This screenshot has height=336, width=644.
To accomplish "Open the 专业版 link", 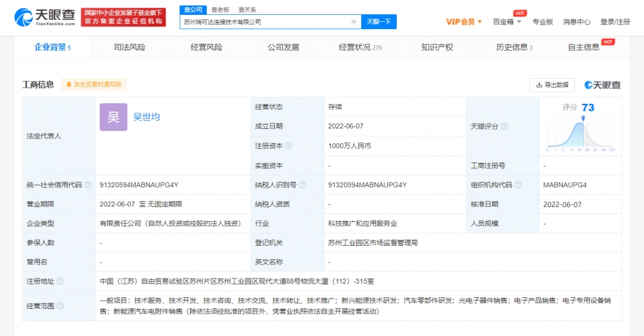I will pyautogui.click(x=542, y=22).
